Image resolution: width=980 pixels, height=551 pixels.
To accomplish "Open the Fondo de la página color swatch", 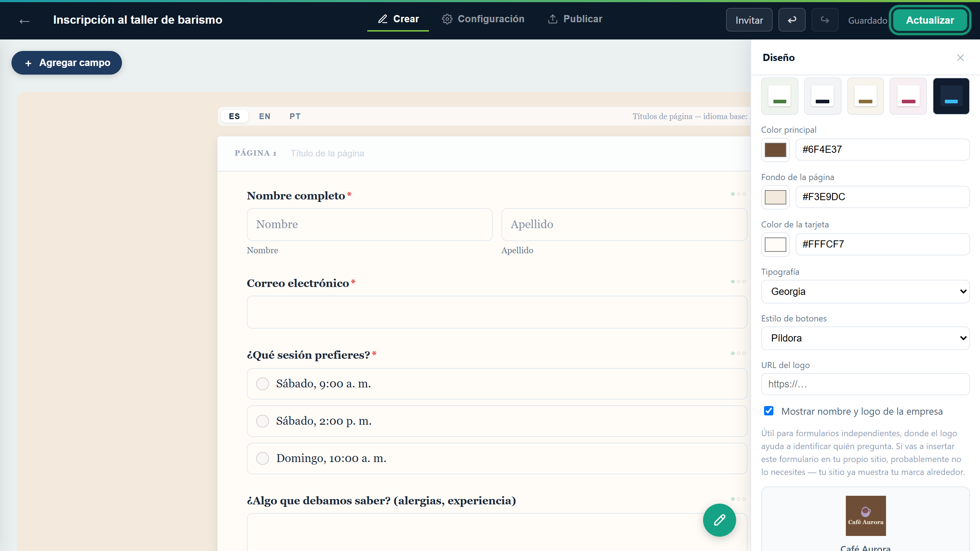I will tap(775, 197).
